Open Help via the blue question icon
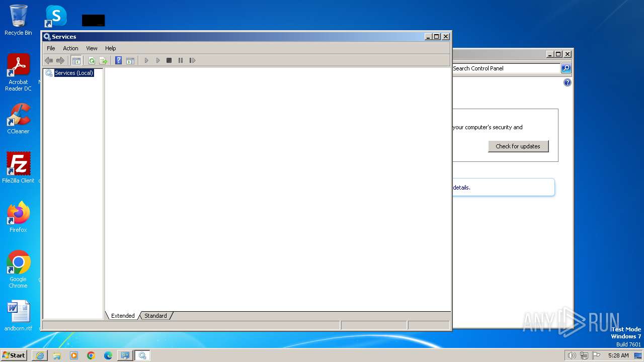 [118, 60]
